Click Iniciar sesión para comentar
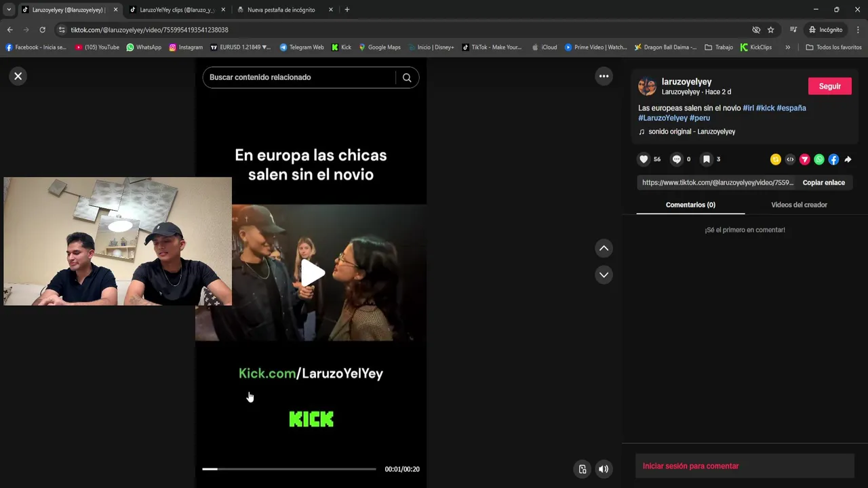The height and width of the screenshot is (488, 868). (690, 466)
